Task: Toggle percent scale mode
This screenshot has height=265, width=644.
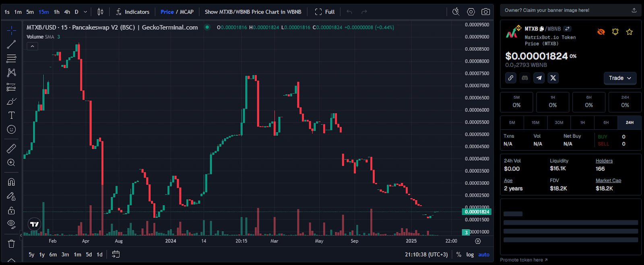Action: (x=459, y=255)
